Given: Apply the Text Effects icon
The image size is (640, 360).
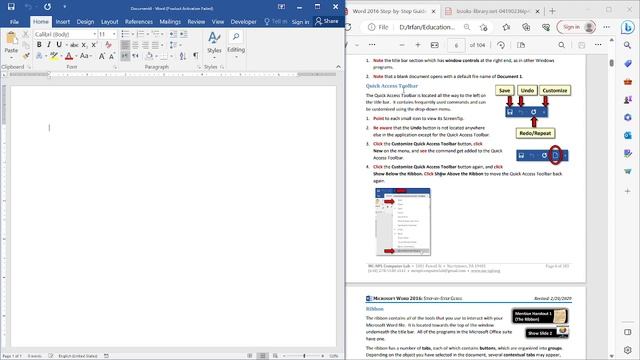Looking at the screenshot, I should (x=39, y=56).
